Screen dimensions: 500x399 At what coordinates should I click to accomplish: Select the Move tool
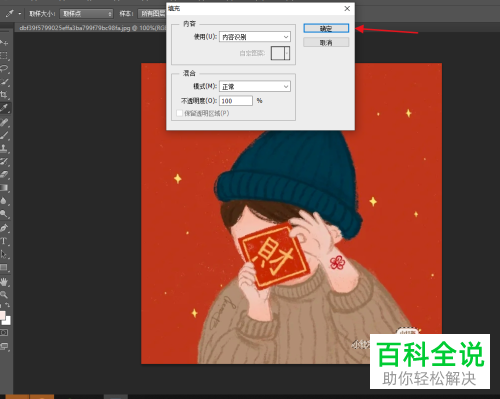(4, 43)
